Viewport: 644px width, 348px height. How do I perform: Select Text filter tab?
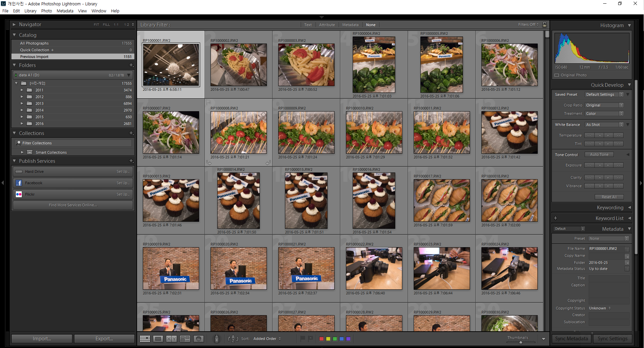[308, 25]
